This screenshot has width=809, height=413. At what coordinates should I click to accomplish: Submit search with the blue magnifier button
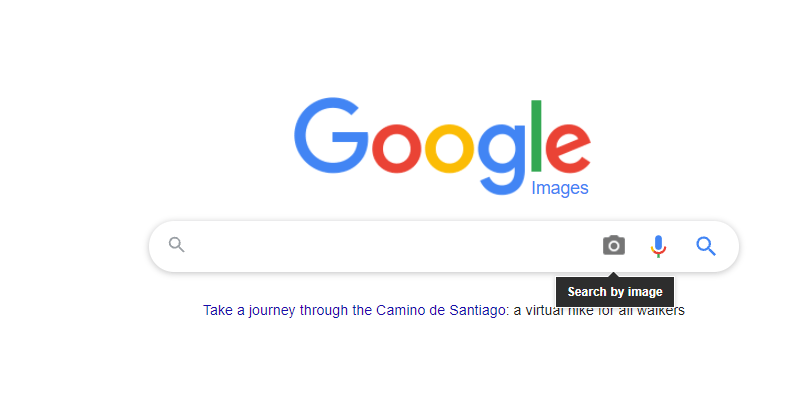tap(705, 246)
